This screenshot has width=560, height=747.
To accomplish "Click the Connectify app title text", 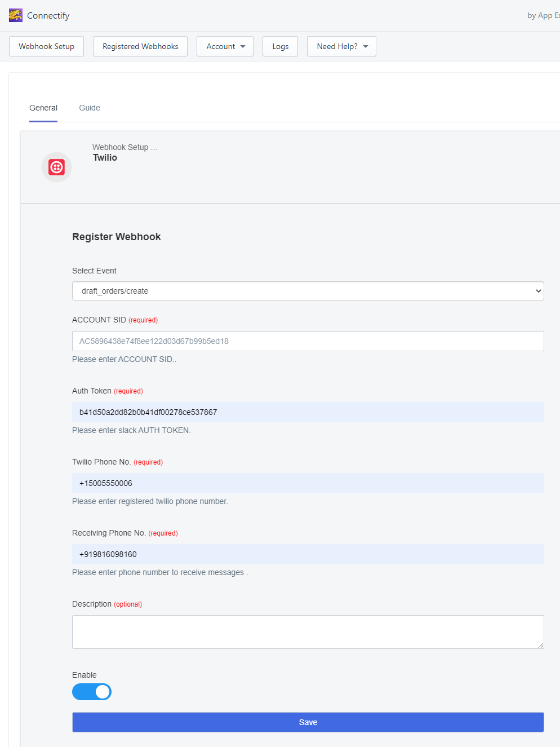I will tap(48, 15).
